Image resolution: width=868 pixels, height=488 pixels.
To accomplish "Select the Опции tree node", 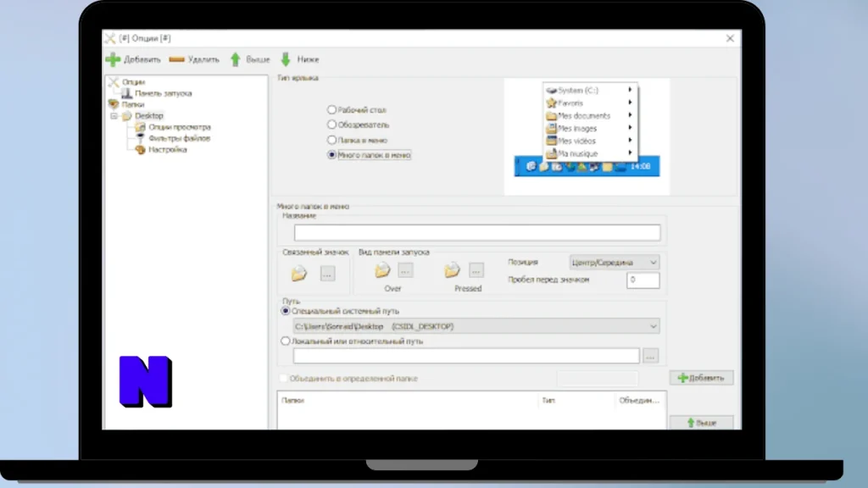I will [x=133, y=82].
